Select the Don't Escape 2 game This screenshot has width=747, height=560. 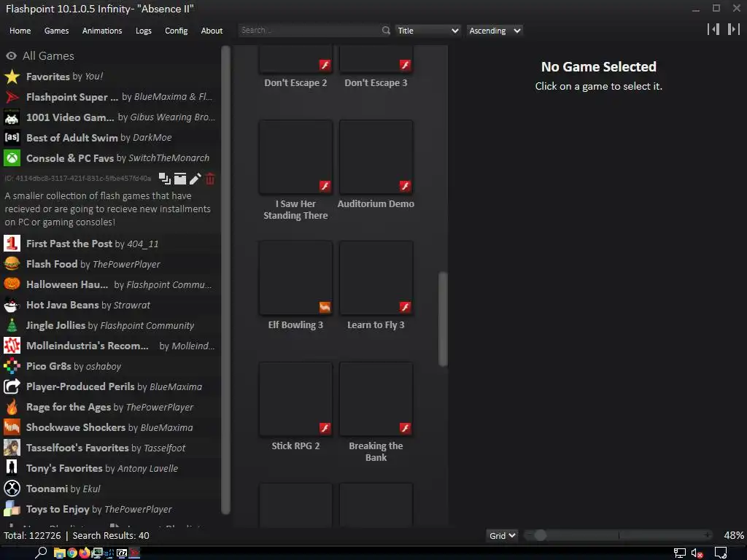point(295,68)
